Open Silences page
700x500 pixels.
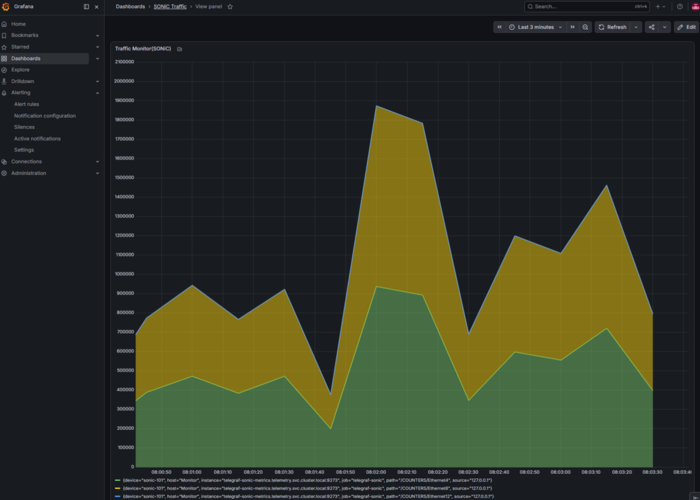pyautogui.click(x=24, y=127)
